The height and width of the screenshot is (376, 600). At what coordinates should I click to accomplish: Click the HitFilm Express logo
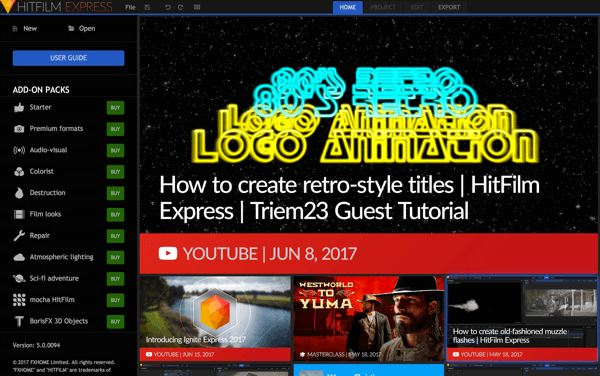(57, 7)
